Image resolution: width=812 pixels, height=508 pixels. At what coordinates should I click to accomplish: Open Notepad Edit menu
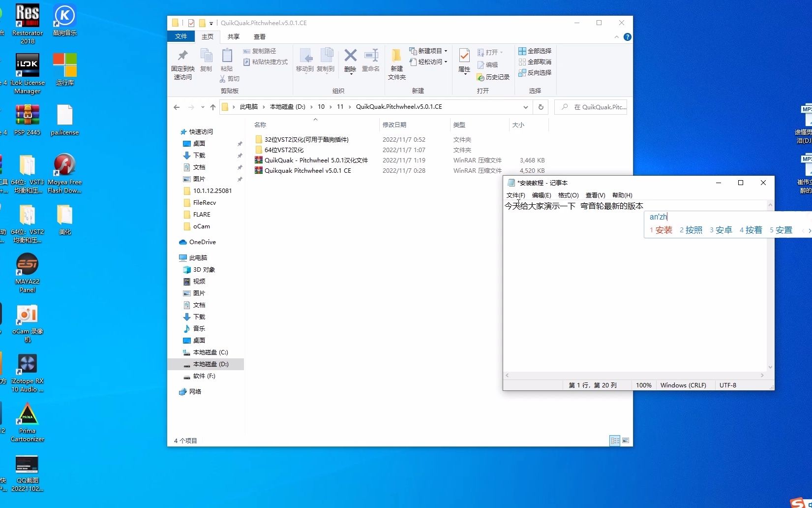[541, 195]
